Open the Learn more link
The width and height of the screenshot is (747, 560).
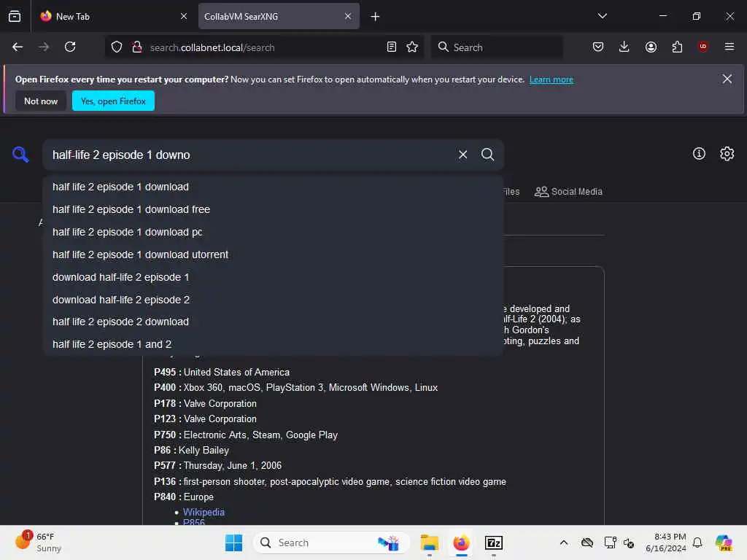coord(551,79)
